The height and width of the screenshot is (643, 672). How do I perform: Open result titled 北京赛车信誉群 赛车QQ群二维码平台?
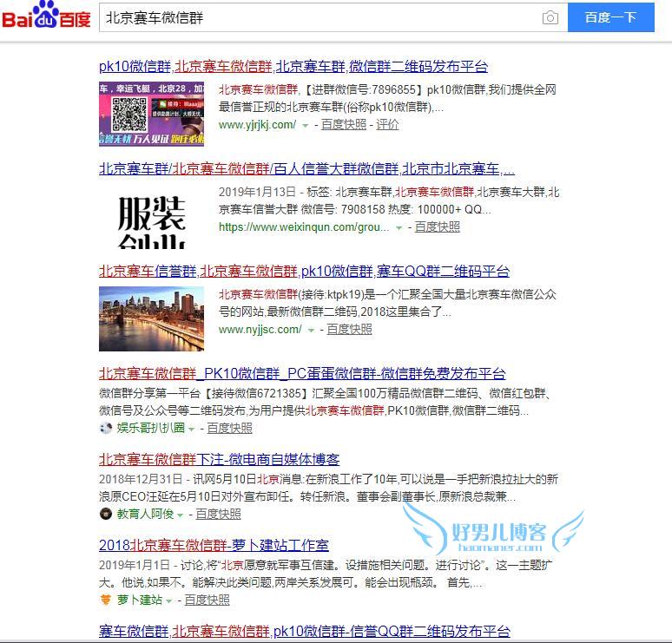pos(304,271)
